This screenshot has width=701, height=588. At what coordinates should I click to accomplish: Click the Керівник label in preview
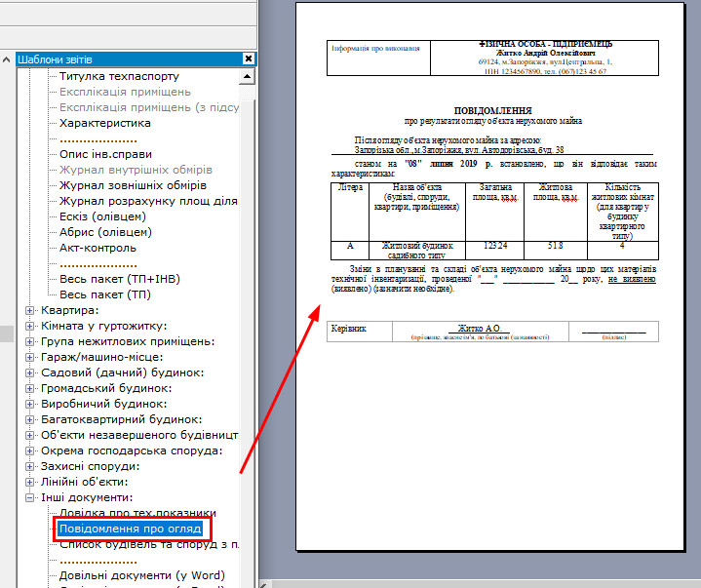tap(348, 329)
